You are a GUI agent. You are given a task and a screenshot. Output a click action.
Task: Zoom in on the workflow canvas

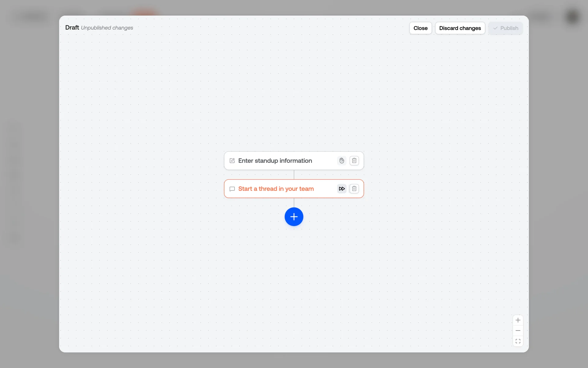(x=518, y=320)
